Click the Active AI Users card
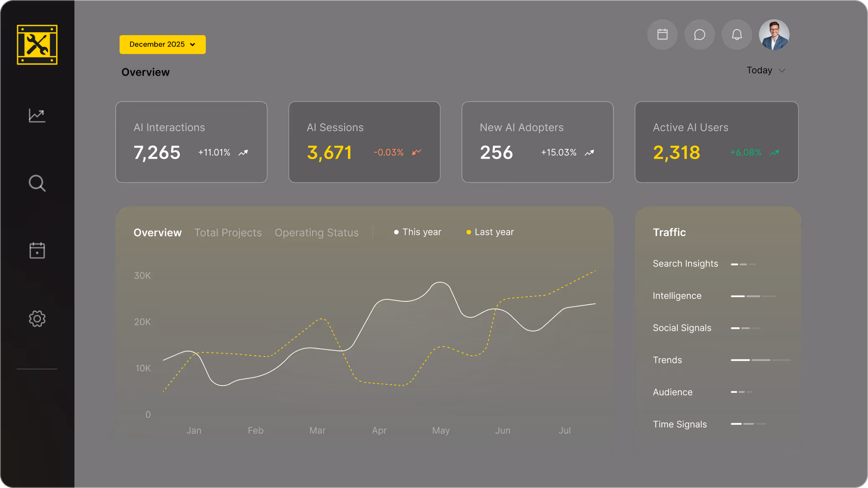 (x=716, y=142)
